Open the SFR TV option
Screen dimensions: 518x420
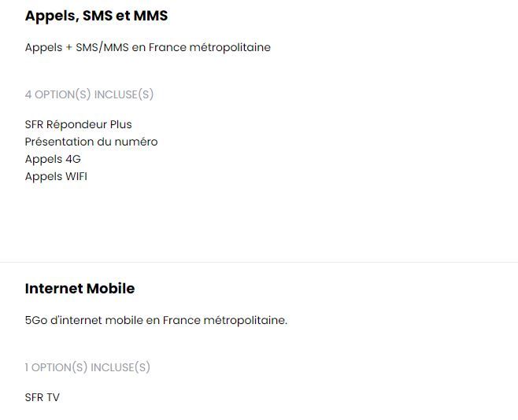(42, 397)
